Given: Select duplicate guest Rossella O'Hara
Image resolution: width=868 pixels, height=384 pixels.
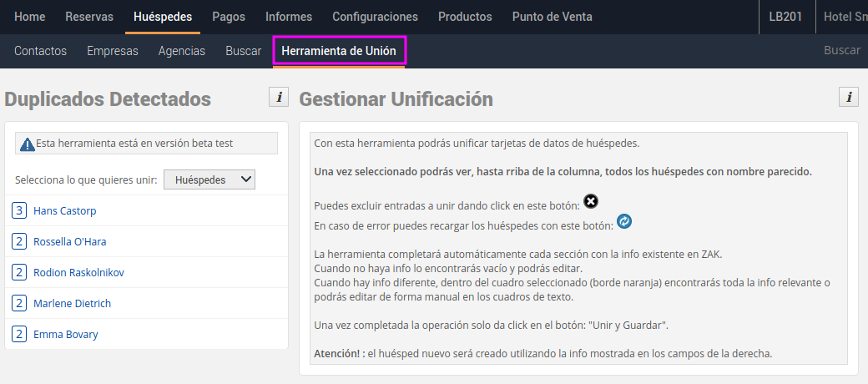Looking at the screenshot, I should [69, 242].
